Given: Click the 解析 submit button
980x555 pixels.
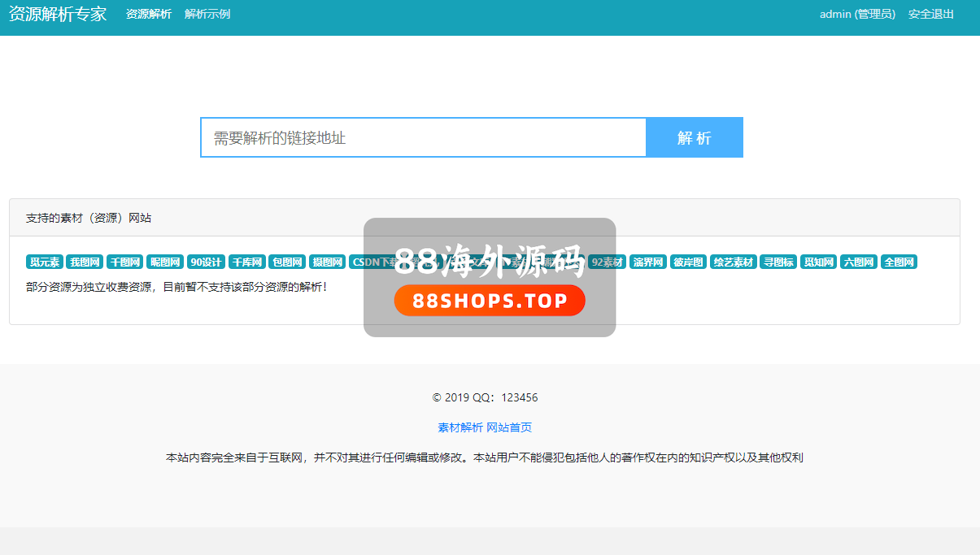Looking at the screenshot, I should [x=694, y=137].
